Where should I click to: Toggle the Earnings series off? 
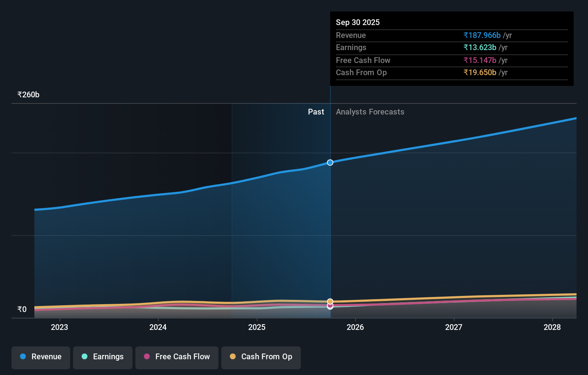103,357
